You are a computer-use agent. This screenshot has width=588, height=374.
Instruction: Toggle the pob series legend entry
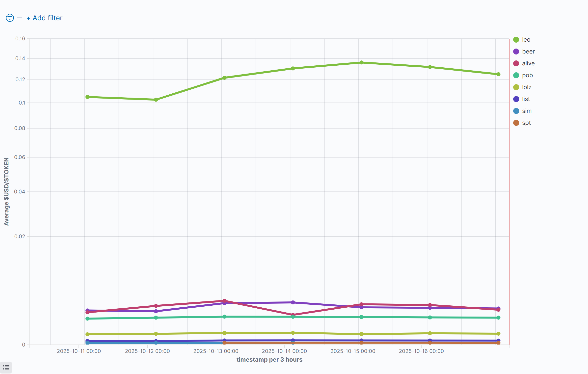(x=527, y=75)
